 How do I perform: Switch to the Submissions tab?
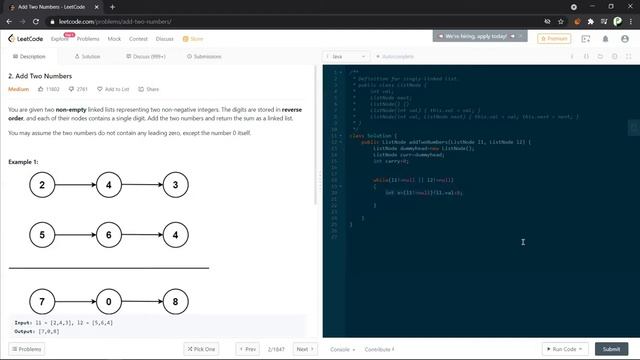click(x=204, y=56)
